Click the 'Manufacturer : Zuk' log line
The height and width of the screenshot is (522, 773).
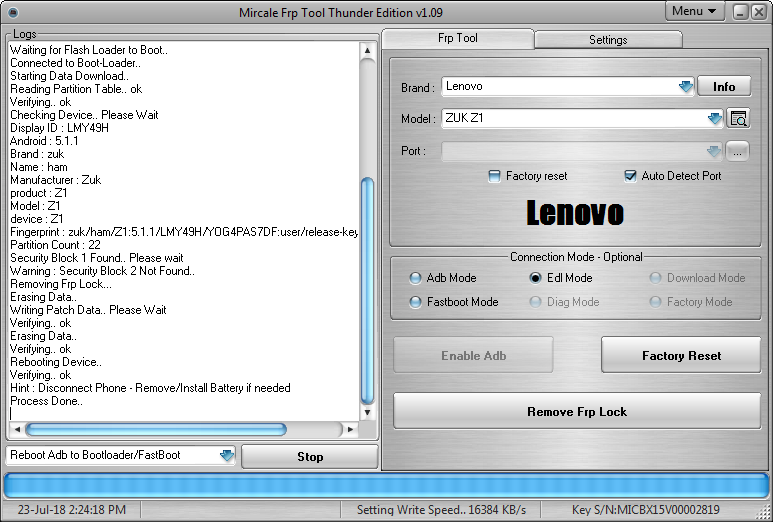click(55, 180)
